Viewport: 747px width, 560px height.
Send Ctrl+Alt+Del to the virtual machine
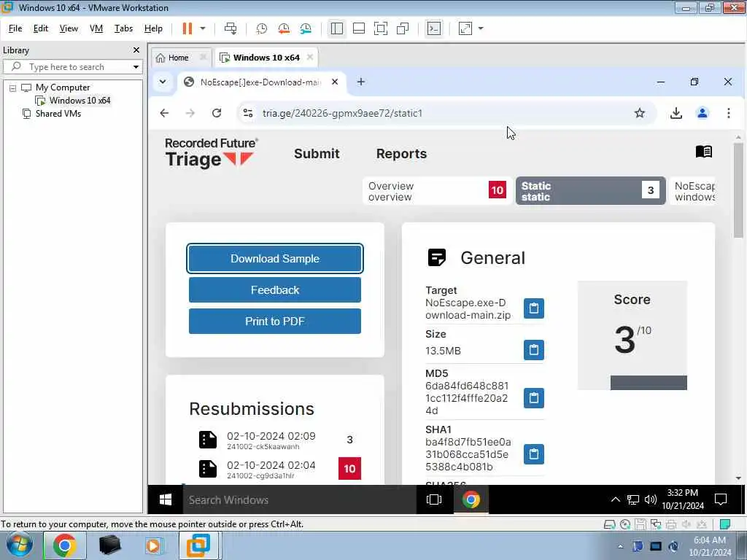231,28
